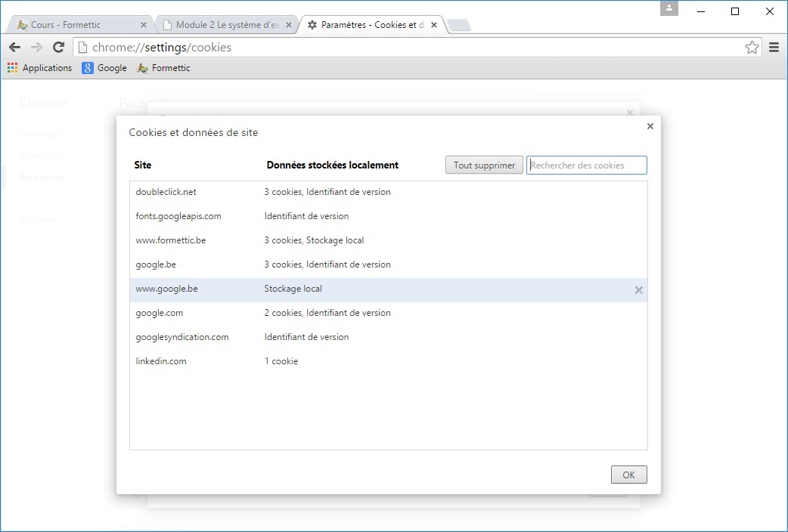This screenshot has width=788, height=532.
Task: Bookmark this page with the star icon
Action: coord(752,47)
